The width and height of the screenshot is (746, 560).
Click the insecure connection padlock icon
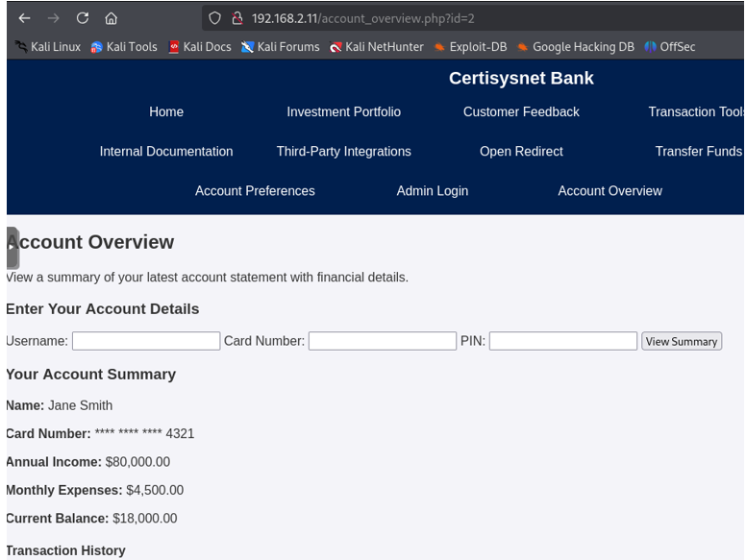point(236,18)
